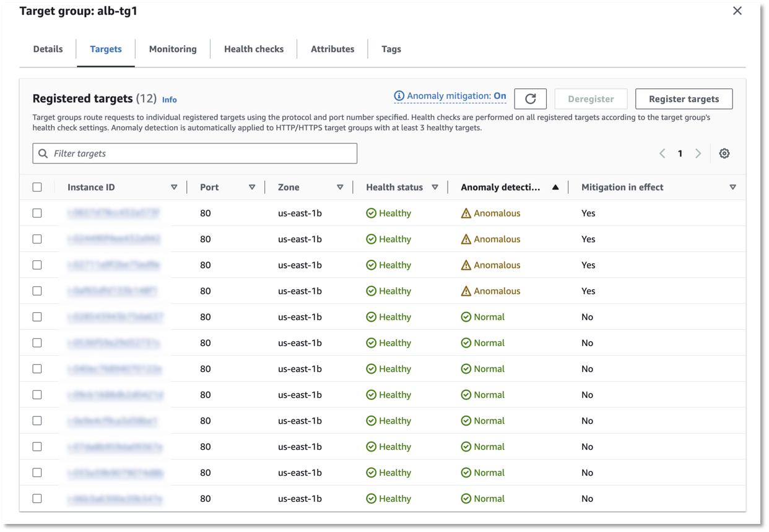Click the warning icon beside the first Anomalous status
Screen dimensions: 769x532
466,213
